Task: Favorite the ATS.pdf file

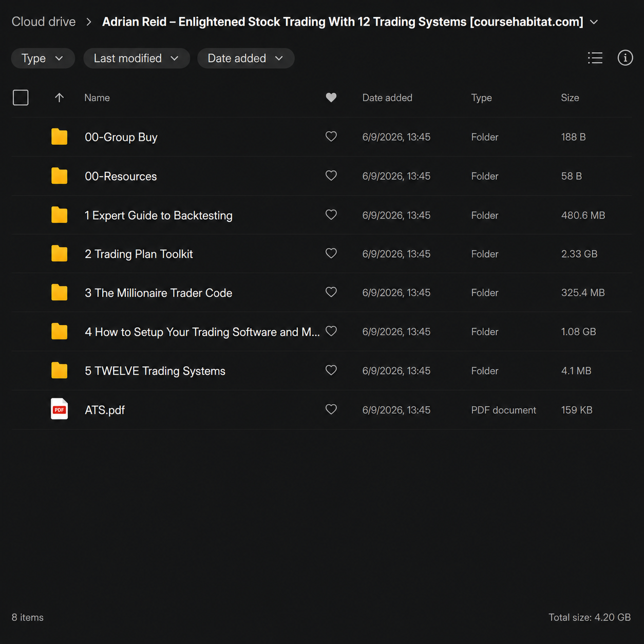Action: coord(331,409)
